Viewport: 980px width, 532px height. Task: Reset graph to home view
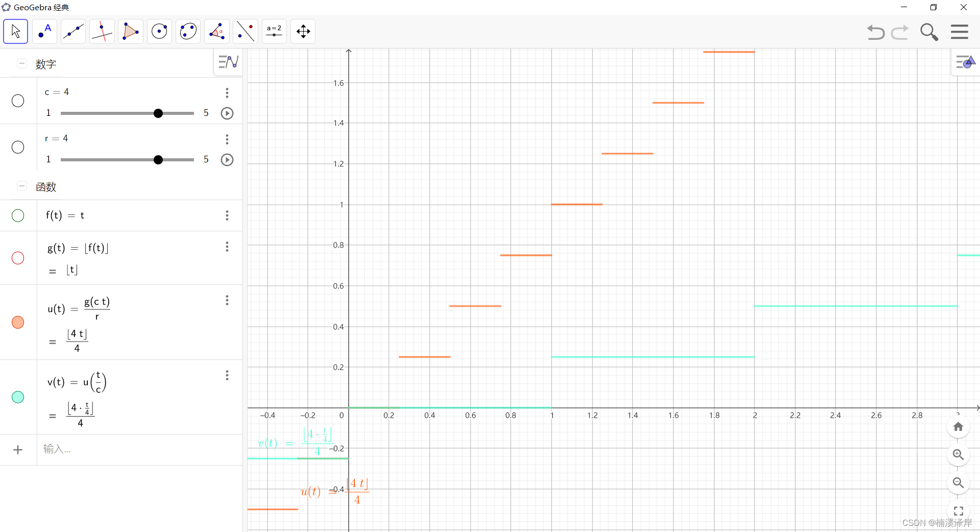959,427
